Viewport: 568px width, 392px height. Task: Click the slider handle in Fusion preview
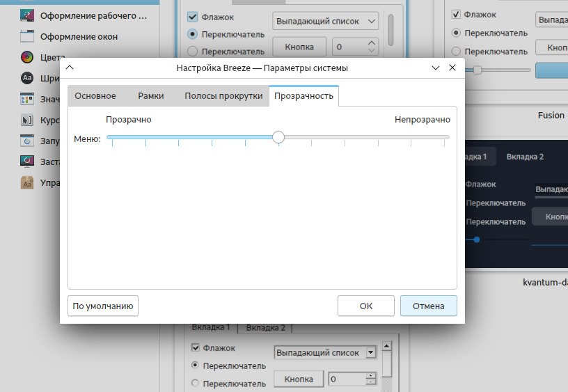pyautogui.click(x=478, y=70)
